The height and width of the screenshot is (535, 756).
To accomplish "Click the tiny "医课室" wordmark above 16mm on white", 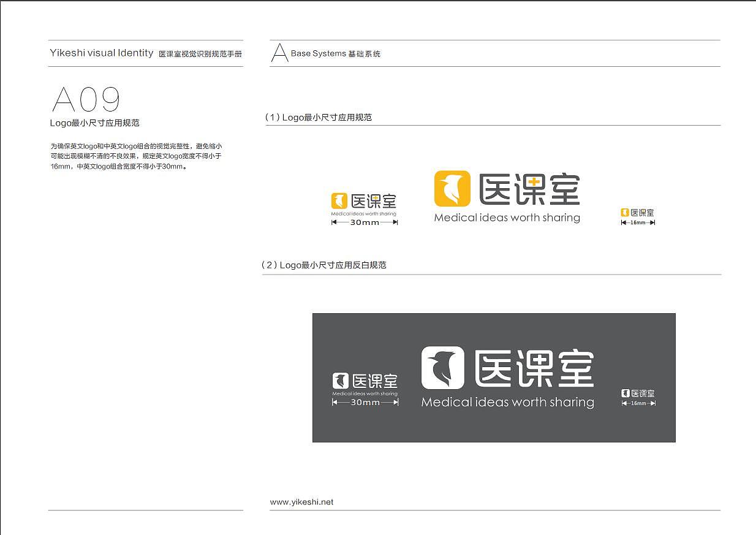I will pyautogui.click(x=642, y=213).
